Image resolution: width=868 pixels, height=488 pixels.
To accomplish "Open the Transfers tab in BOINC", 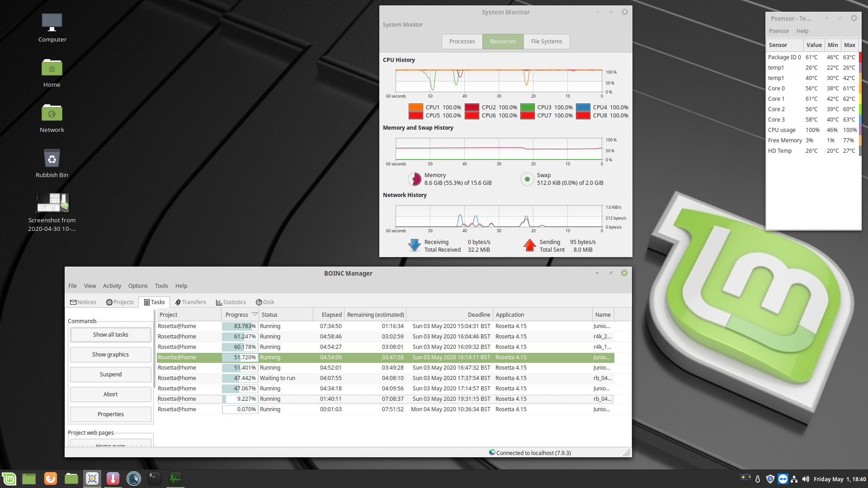I will point(190,302).
